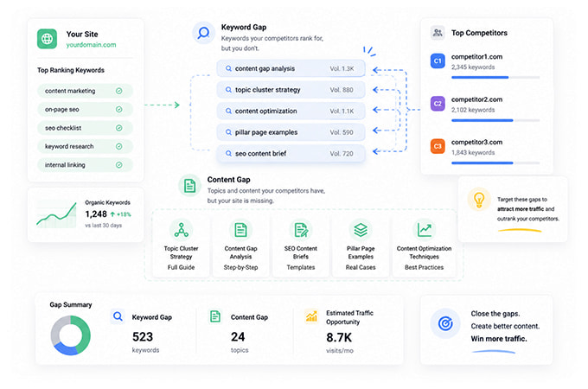
Task: Click the Top Competitors people icon
Action: 438,33
